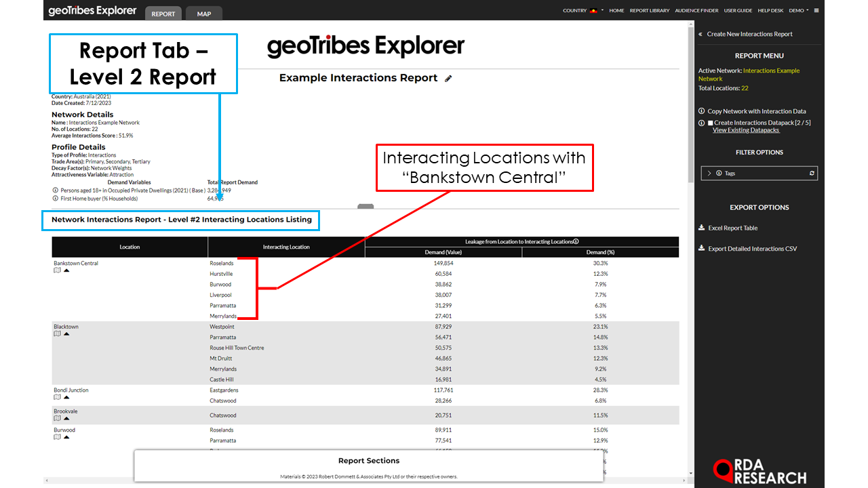Expand the Tags filter chevron
The width and height of the screenshot is (868, 488).
[x=709, y=174]
